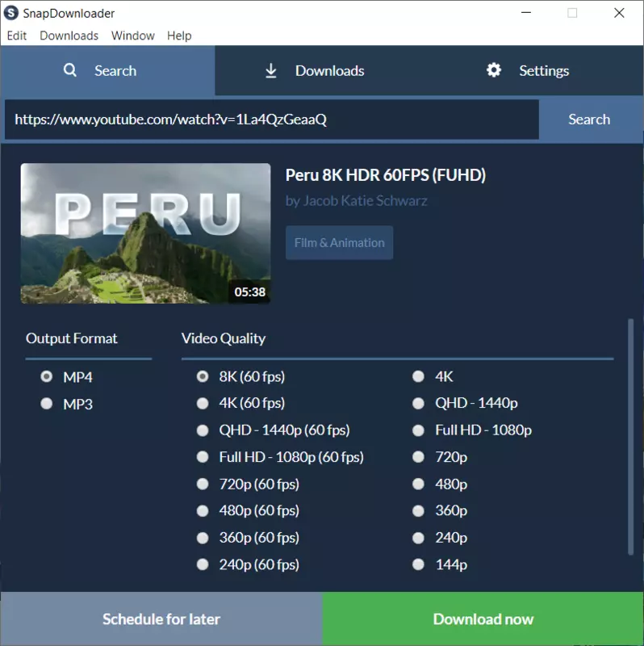Open the Downloads menu in menu bar
This screenshot has width=644, height=646.
[x=69, y=36]
